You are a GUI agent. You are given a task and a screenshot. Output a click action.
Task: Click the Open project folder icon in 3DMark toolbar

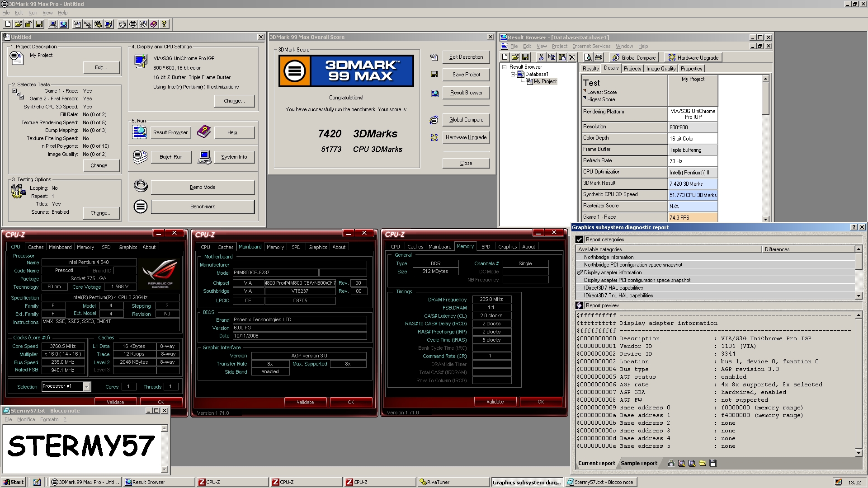[18, 24]
